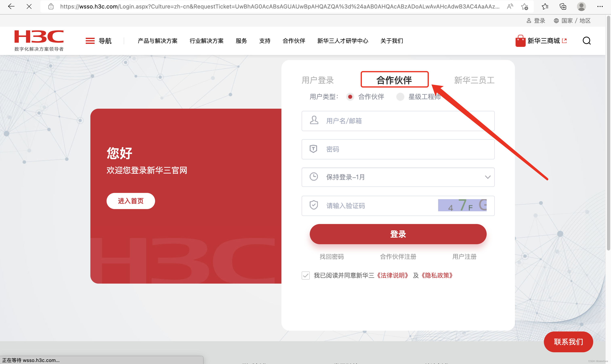611x364 pixels.
Task: Click the 合作伙伴注册 link
Action: [398, 256]
